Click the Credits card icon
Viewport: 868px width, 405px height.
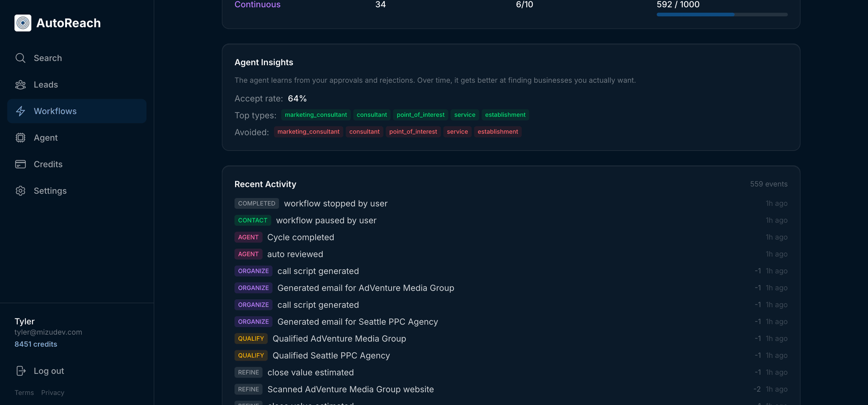[20, 164]
